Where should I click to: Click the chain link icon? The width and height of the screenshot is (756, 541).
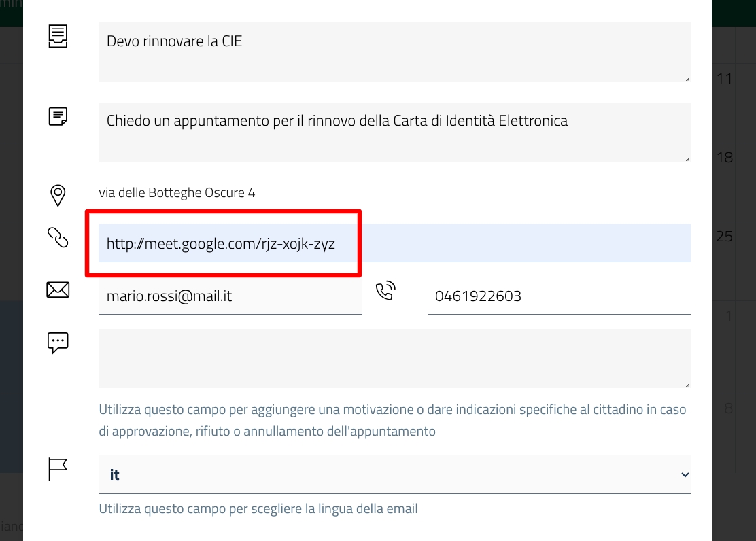click(58, 238)
